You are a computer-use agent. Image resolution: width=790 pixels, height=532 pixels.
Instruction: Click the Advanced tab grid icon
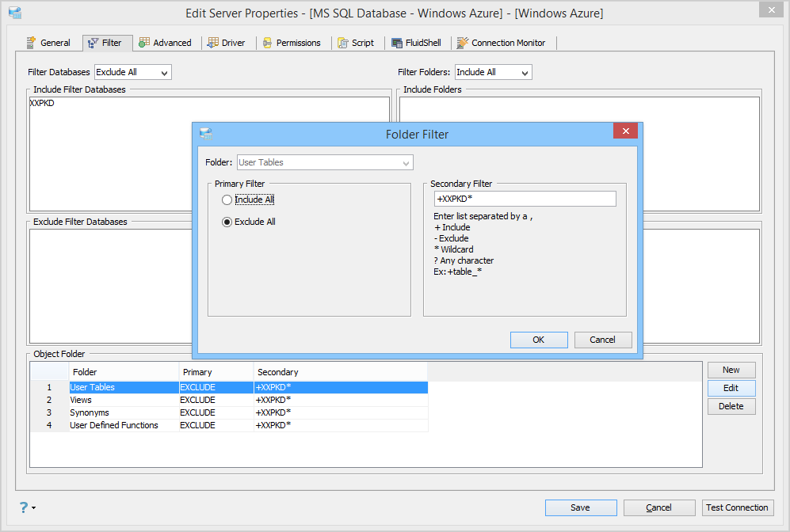144,43
